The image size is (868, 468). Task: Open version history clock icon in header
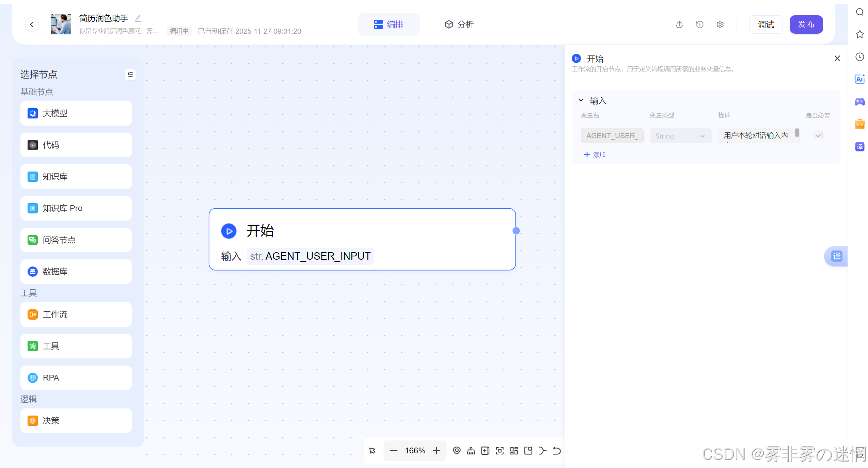pos(699,25)
